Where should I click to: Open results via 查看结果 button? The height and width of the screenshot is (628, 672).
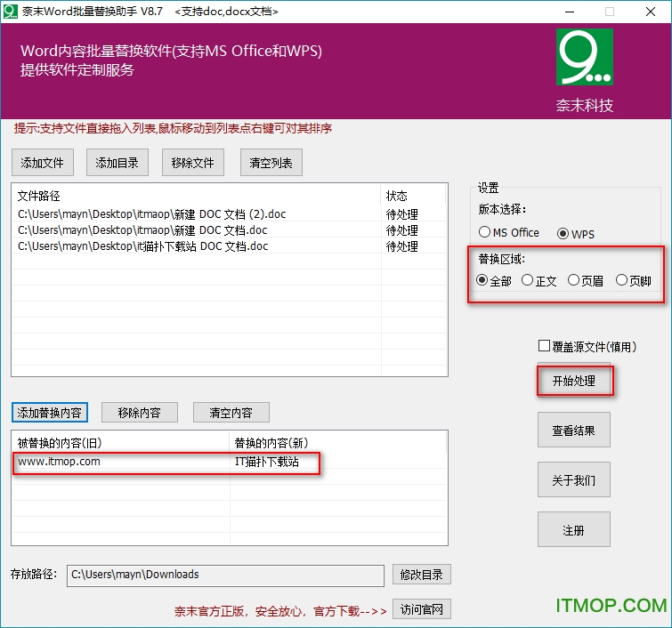point(574,430)
